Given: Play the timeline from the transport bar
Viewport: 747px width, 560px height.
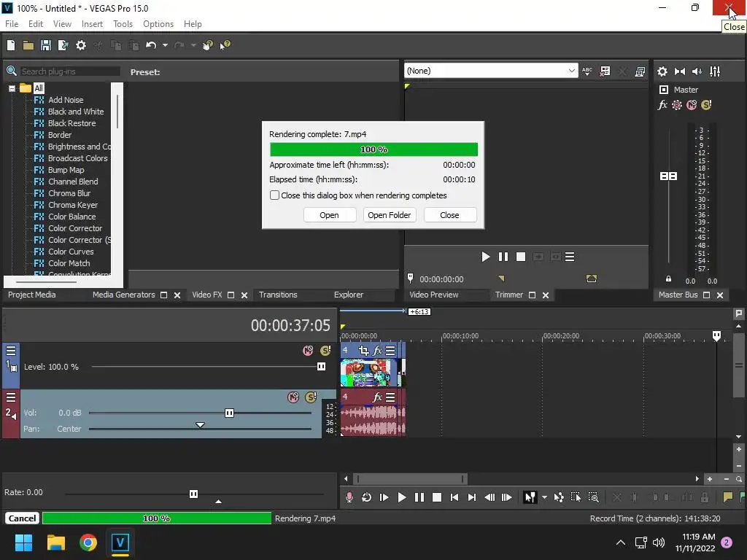Looking at the screenshot, I should (x=402, y=497).
